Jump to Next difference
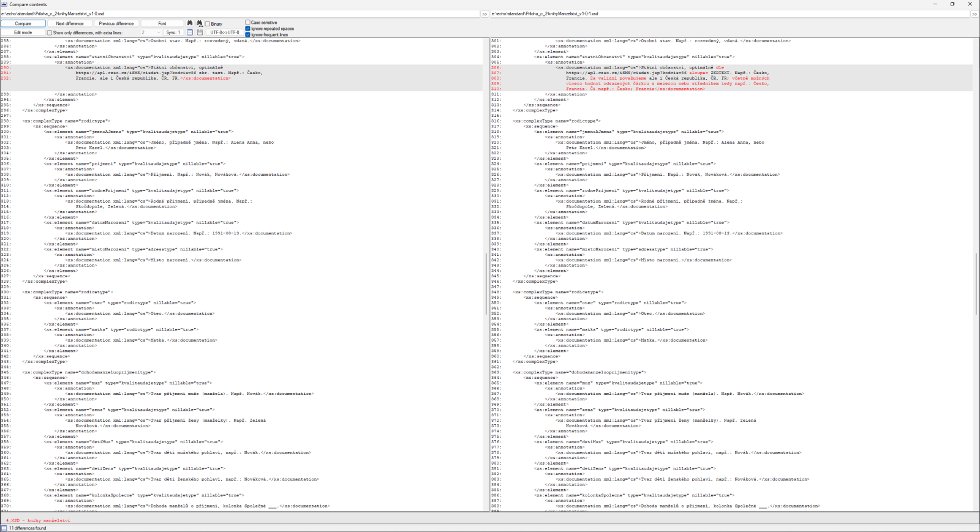The height and width of the screenshot is (532, 980). click(x=70, y=24)
